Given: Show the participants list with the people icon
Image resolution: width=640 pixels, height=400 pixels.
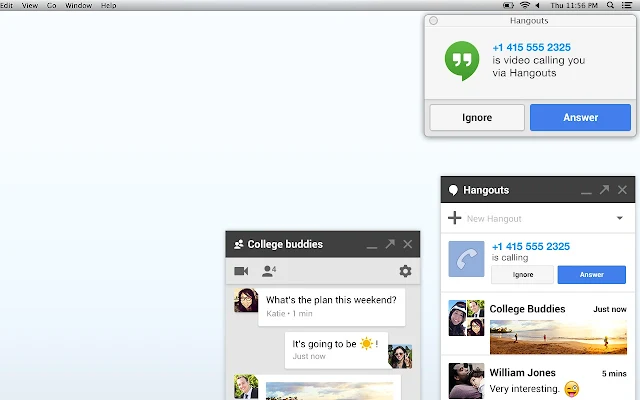Looking at the screenshot, I should click(269, 271).
